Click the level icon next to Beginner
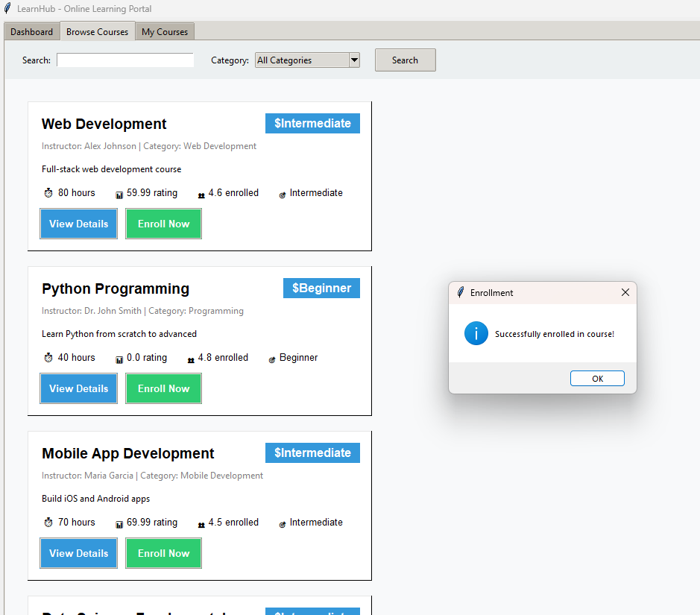Screen dimensions: 700x615 pos(272,359)
